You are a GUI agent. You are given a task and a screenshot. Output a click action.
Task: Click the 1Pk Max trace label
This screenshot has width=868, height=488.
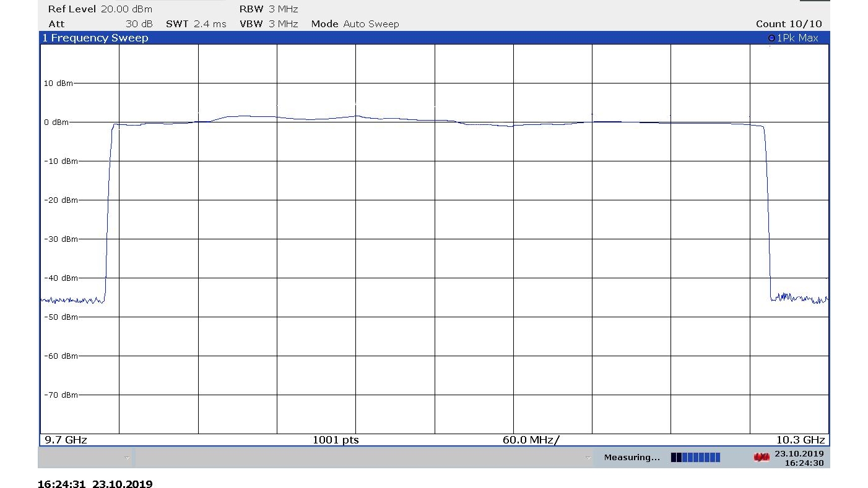click(798, 38)
